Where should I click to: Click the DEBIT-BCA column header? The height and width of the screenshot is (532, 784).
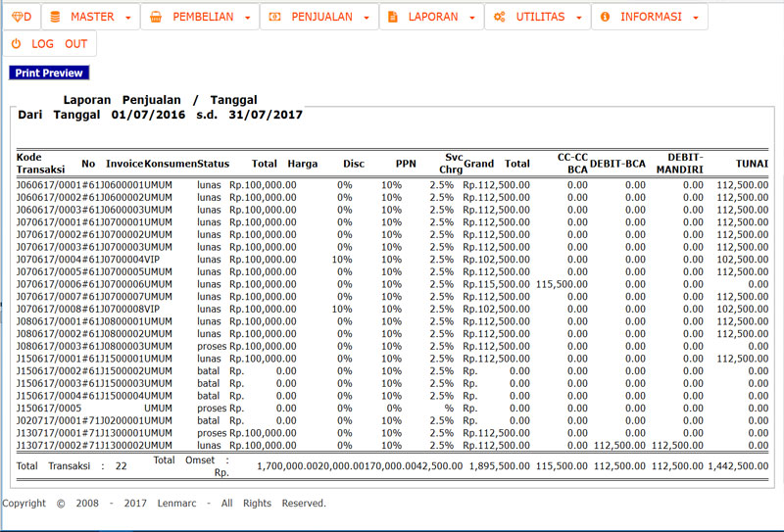tap(617, 164)
